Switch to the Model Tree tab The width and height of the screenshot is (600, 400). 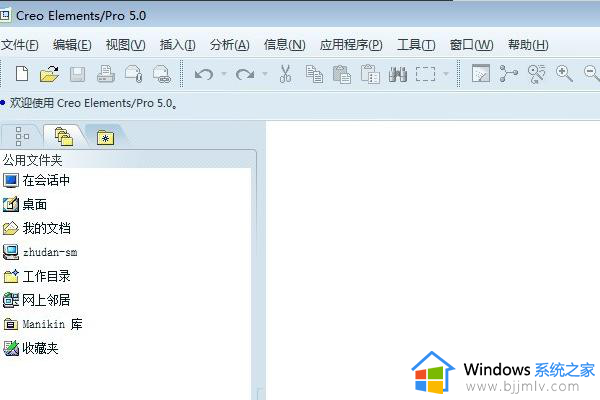coord(22,137)
